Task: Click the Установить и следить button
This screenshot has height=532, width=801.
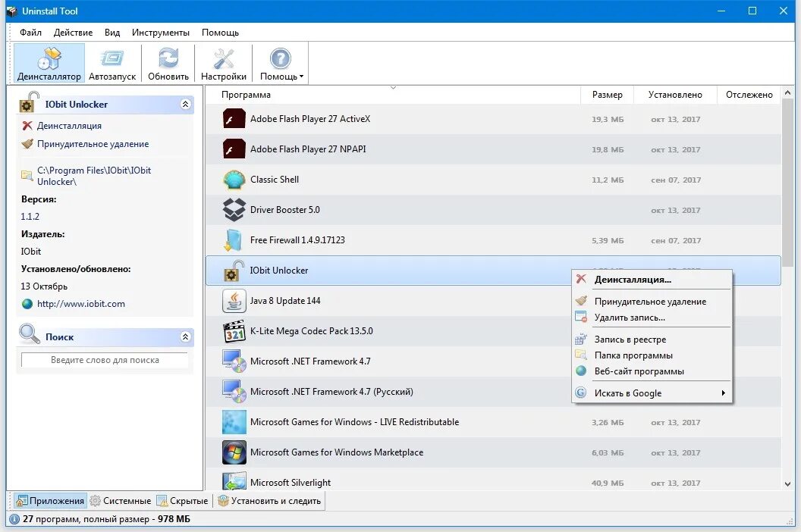Action: point(269,501)
